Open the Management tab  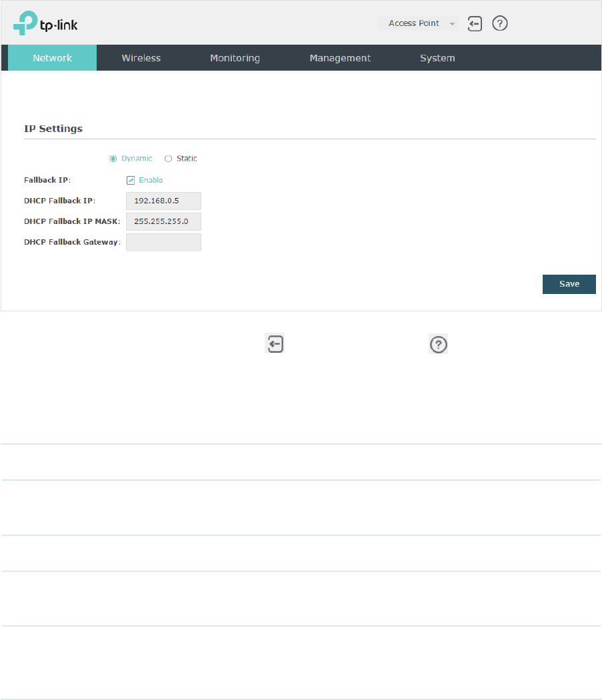point(340,57)
